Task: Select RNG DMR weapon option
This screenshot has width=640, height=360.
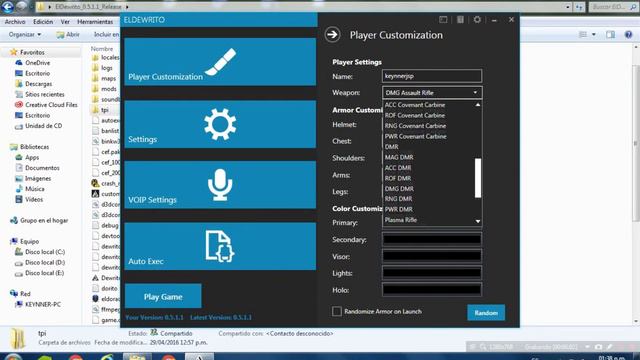Action: [x=398, y=199]
